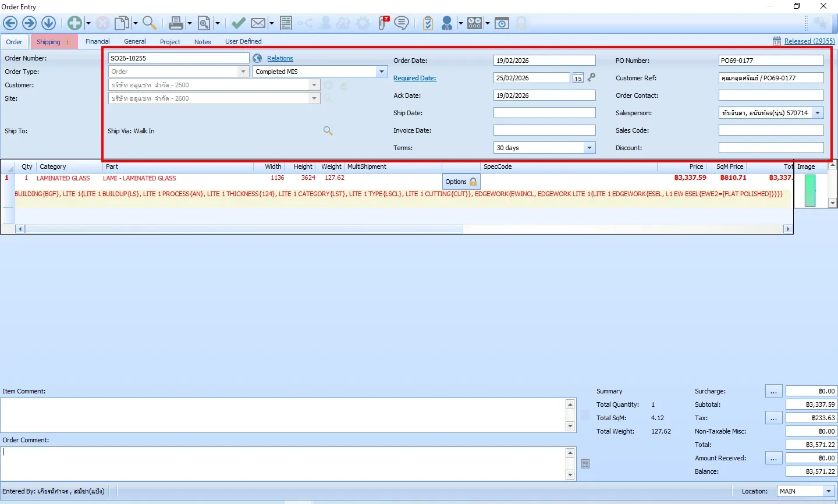Screen dimensions: 838x504
Task: Open print preview document icon
Action: pos(204,23)
